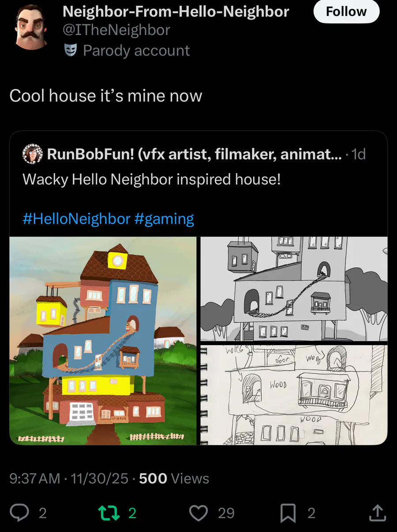The width and height of the screenshot is (397, 532).
Task: Click RunBobFun's small profile avatar
Action: 32,154
